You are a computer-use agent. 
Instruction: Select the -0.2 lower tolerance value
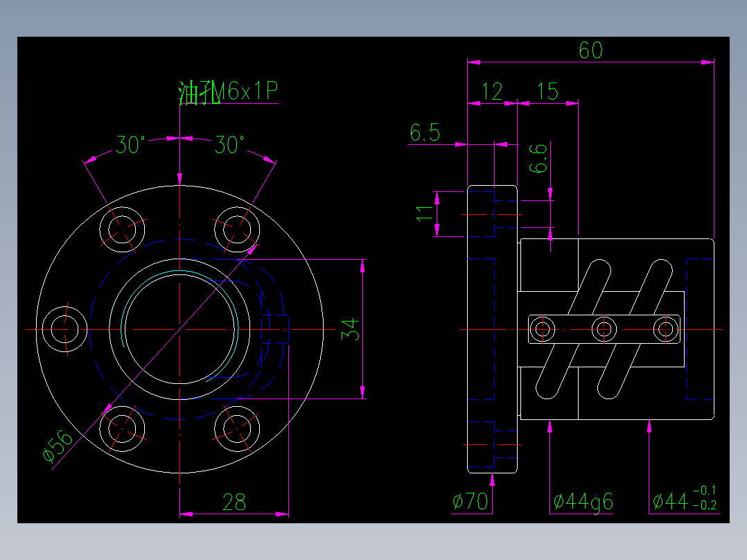[705, 505]
